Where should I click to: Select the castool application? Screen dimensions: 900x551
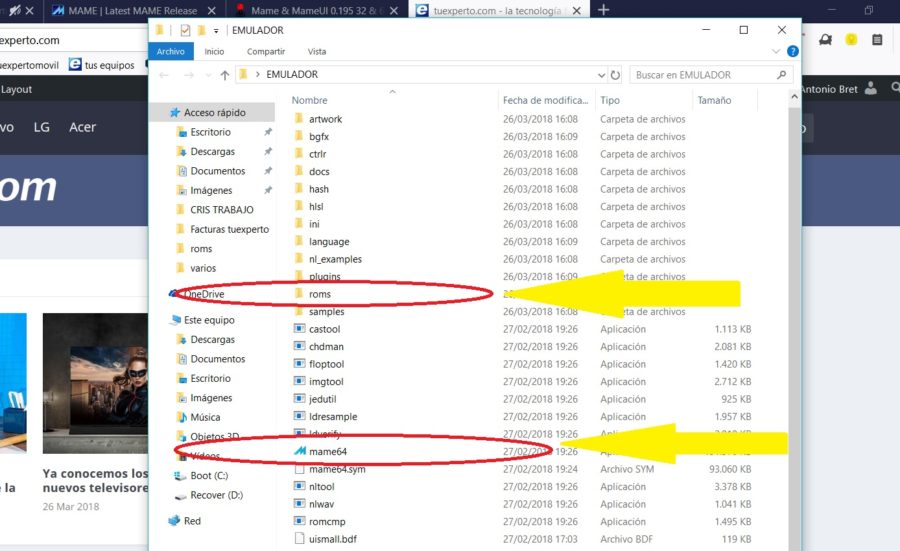click(x=324, y=329)
